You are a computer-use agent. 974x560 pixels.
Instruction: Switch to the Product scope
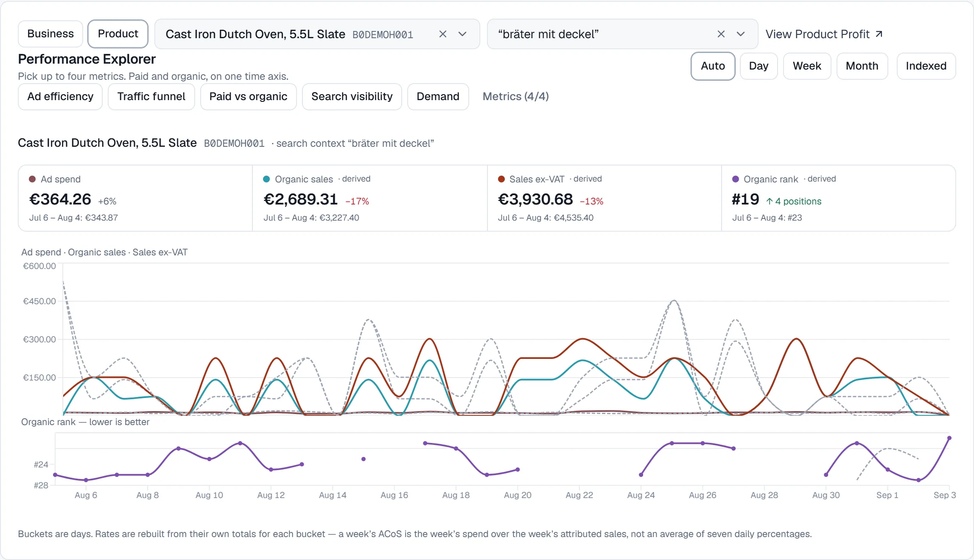tap(118, 34)
